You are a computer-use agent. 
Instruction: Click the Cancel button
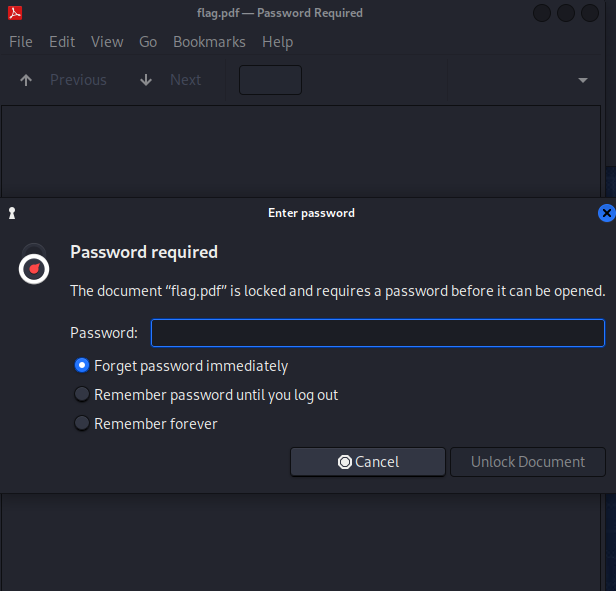368,462
